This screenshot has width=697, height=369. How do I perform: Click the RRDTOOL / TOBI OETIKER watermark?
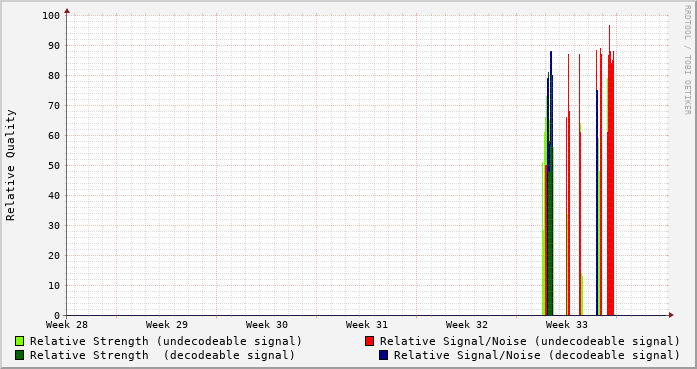(687, 60)
